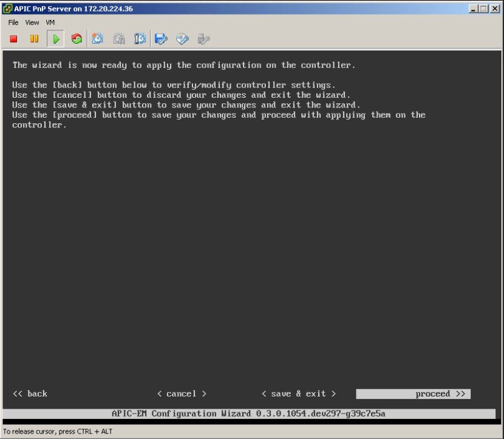
Task: Click the line mentioning the [proceed] button
Action: coord(219,120)
